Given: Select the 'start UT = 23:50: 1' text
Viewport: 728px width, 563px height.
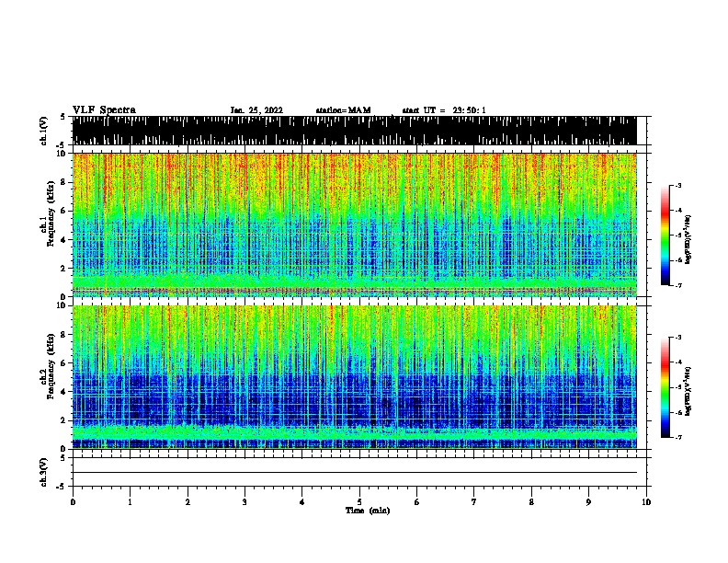Looking at the screenshot, I should [x=444, y=110].
